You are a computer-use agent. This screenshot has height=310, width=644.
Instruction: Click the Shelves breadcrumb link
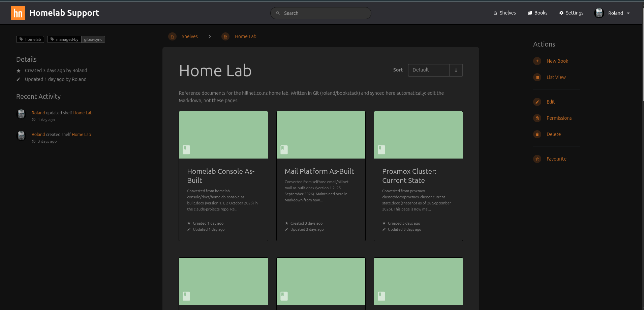pyautogui.click(x=190, y=36)
